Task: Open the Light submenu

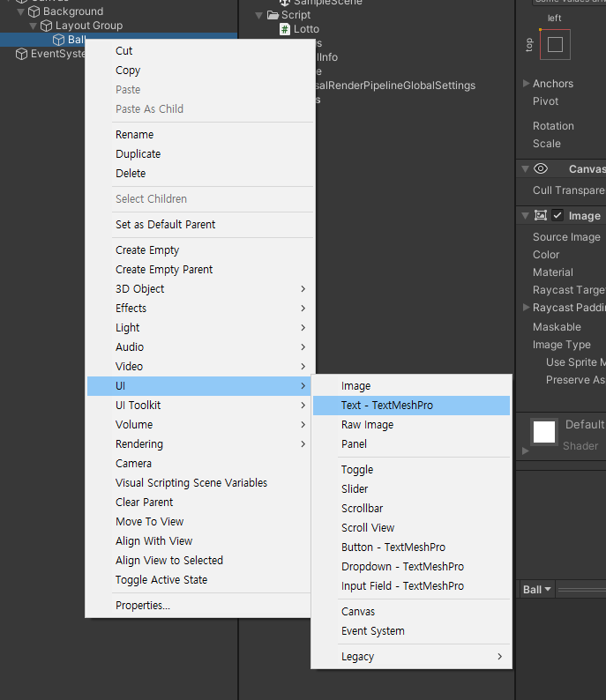Action: pos(200,328)
